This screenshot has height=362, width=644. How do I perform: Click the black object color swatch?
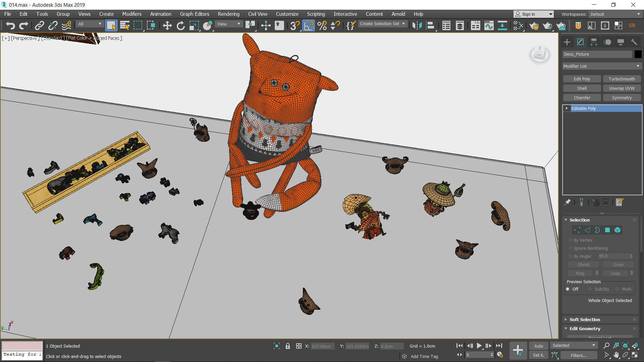[x=638, y=54]
